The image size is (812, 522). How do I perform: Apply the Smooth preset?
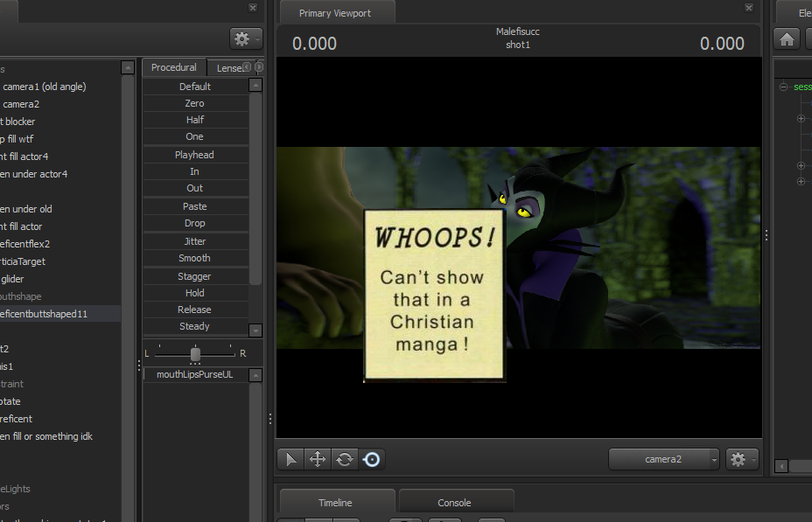tap(195, 258)
